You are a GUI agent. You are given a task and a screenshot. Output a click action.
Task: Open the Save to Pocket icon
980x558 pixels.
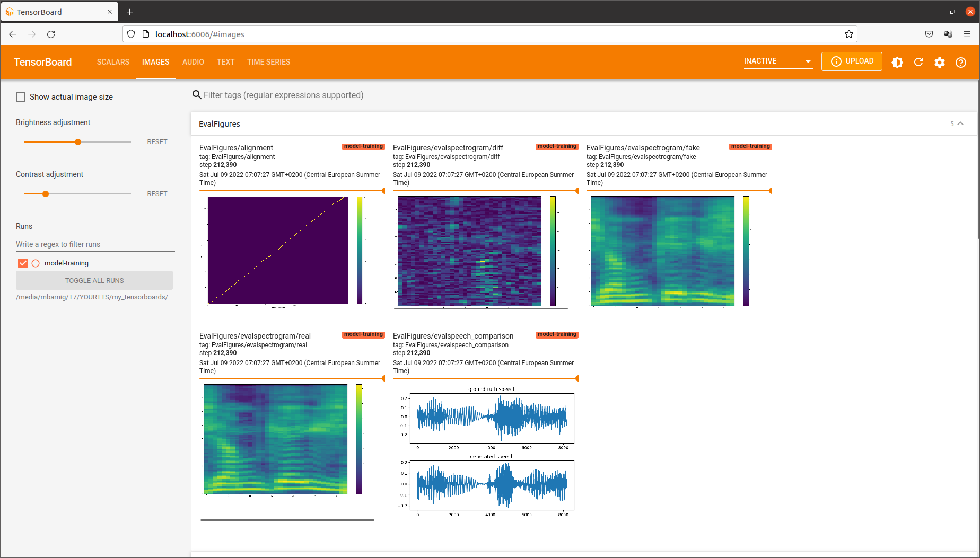(929, 34)
